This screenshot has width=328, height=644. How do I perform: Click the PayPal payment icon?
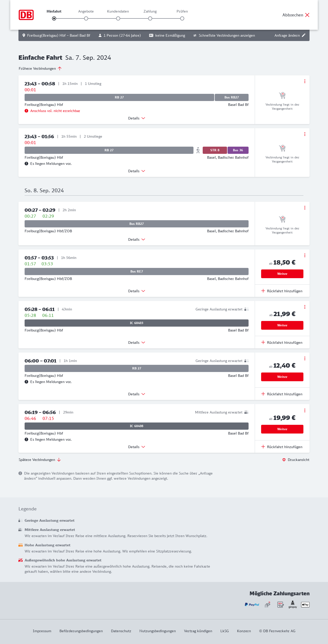pyautogui.click(x=252, y=605)
